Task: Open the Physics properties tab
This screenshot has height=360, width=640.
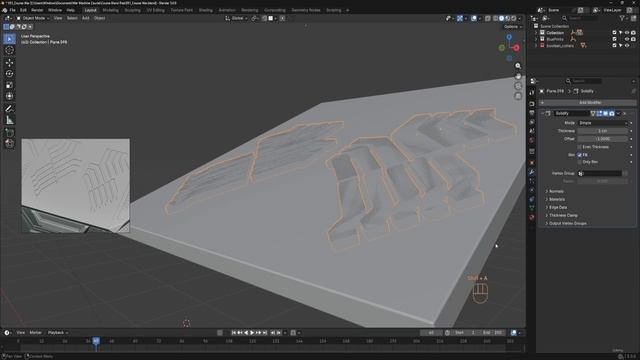Action: point(532,190)
